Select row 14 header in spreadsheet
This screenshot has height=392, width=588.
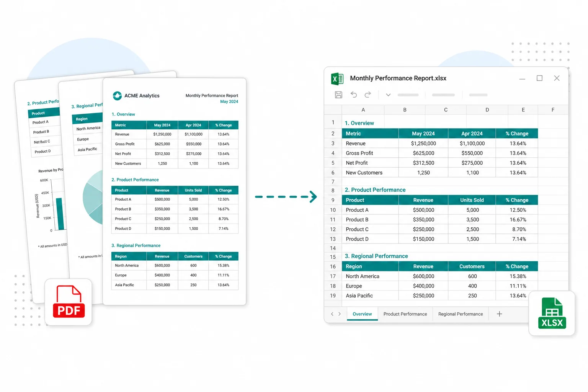tap(333, 248)
